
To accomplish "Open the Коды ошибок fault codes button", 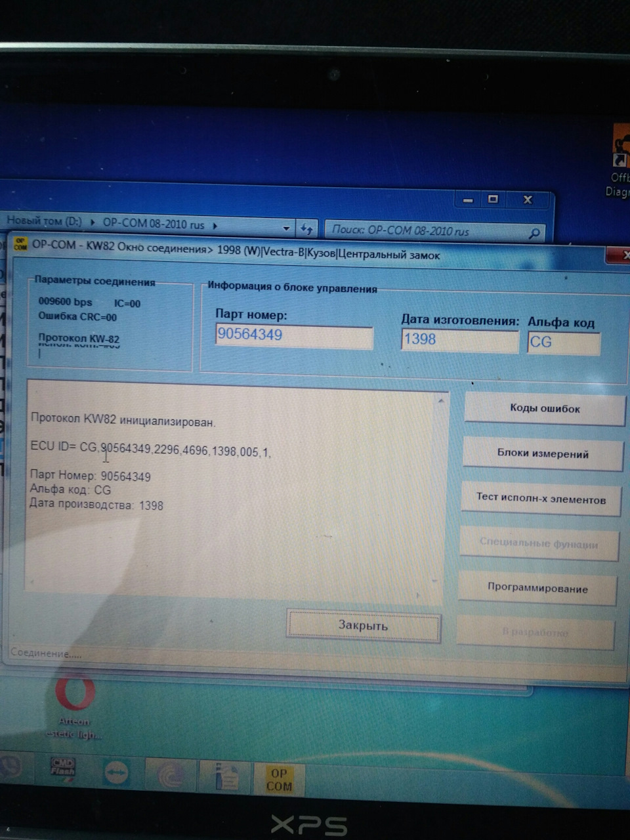I will (x=545, y=409).
